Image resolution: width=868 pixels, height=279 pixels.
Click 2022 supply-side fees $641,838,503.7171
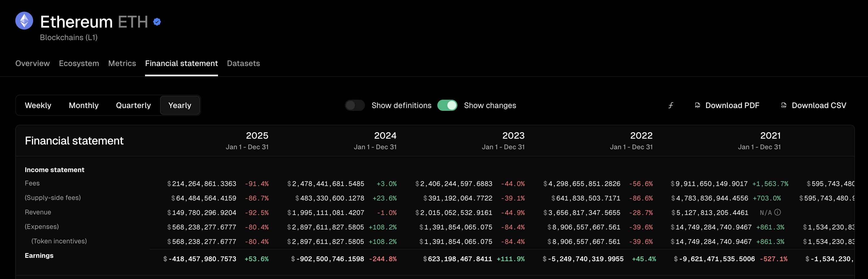586,198
